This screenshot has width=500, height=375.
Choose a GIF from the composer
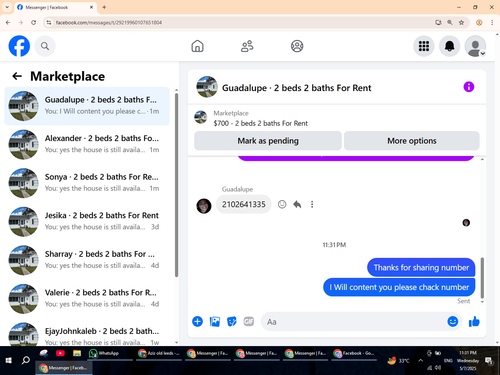[249, 321]
